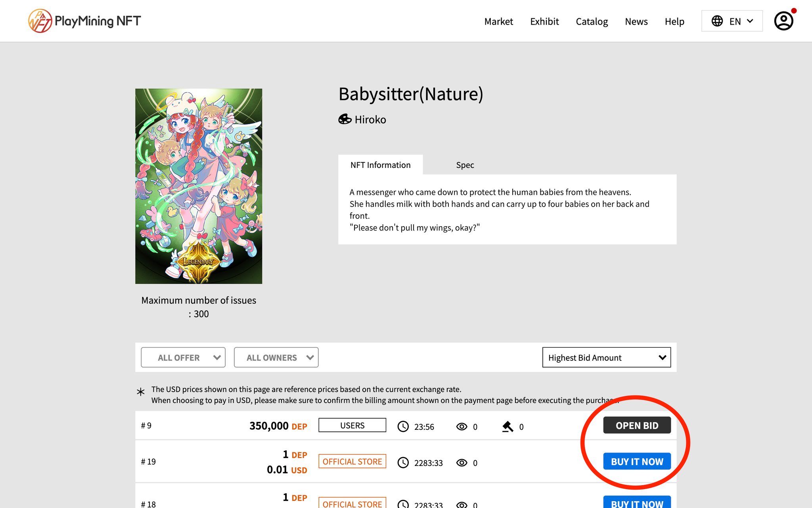The width and height of the screenshot is (812, 508).
Task: Select the NFT Information tab
Action: pyautogui.click(x=380, y=165)
